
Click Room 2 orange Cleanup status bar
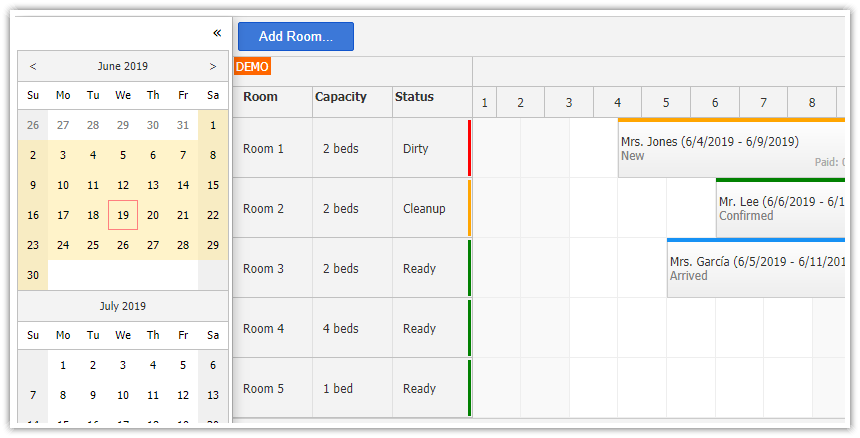click(469, 208)
